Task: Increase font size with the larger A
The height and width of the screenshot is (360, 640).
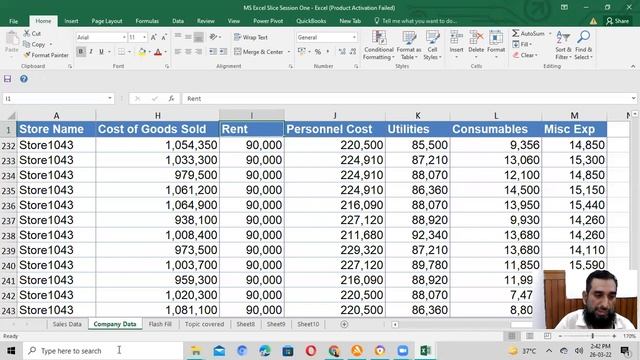Action: pyautogui.click(x=154, y=37)
